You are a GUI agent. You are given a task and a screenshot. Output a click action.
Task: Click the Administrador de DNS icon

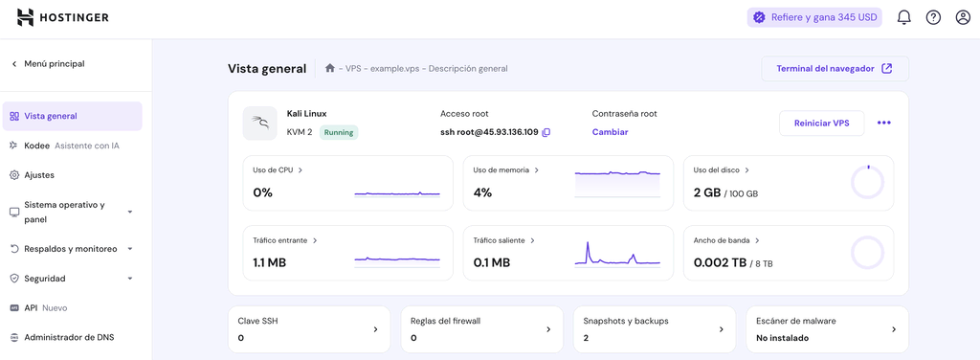pos(14,337)
